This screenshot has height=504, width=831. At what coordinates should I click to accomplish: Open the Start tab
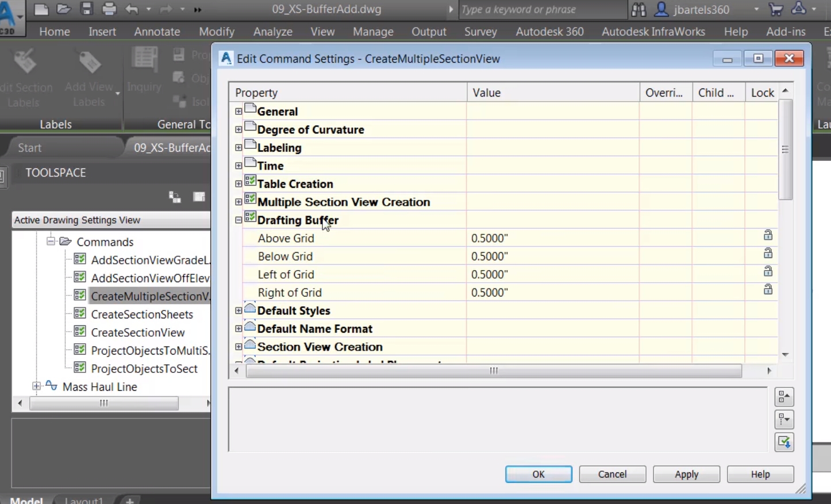29,147
